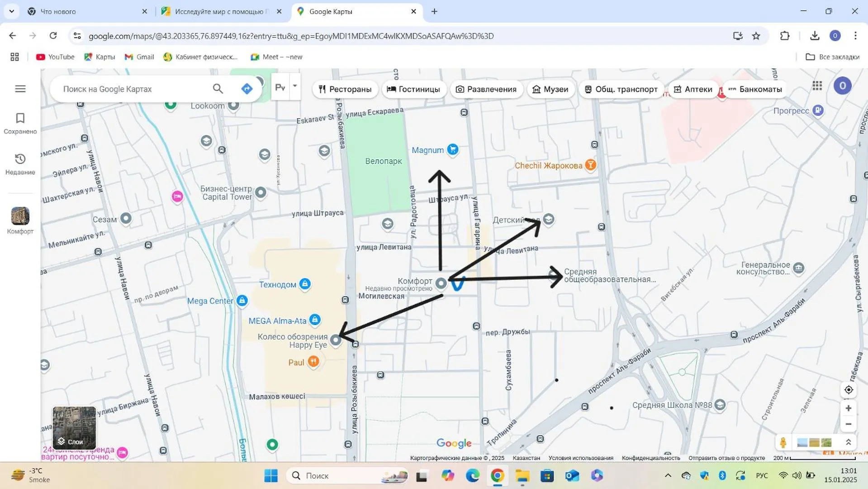This screenshot has height=489, width=868.
Task: Reload the current page
Action: (x=53, y=36)
